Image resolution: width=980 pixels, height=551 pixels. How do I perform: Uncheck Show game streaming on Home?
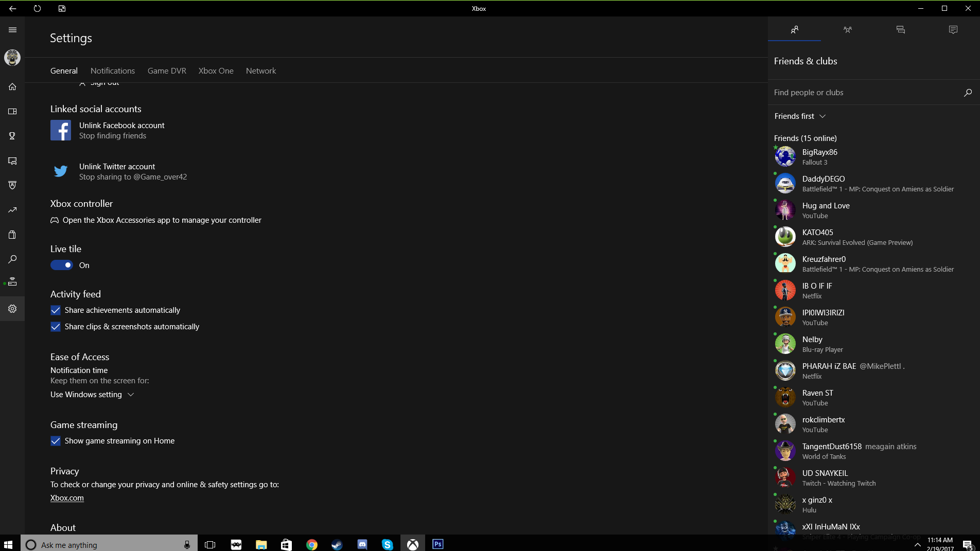(x=56, y=441)
